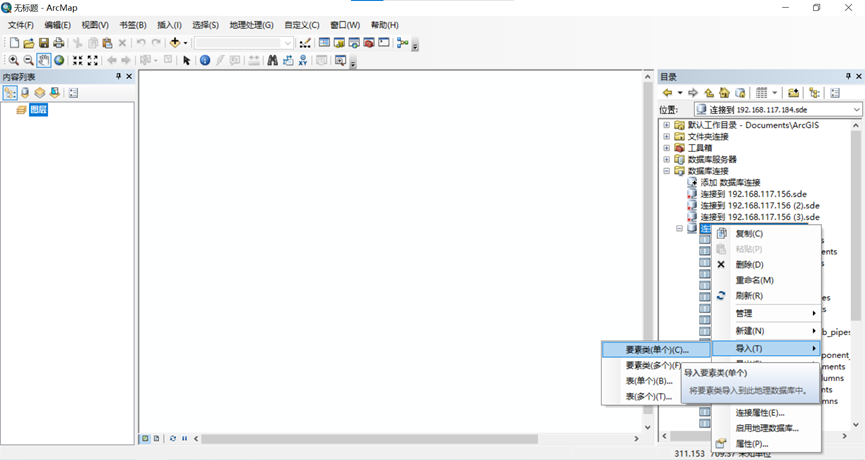This screenshot has width=865, height=460.
Task: Open the 地理处理(G) menu
Action: tap(252, 25)
